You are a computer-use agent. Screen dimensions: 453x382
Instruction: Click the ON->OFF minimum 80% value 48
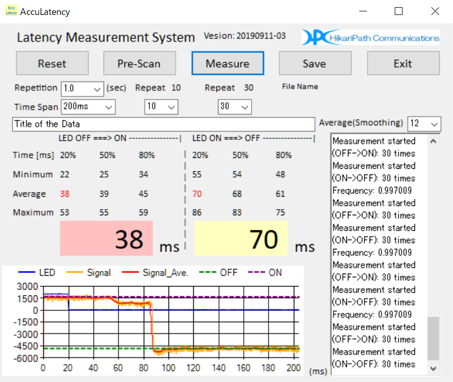coord(280,174)
